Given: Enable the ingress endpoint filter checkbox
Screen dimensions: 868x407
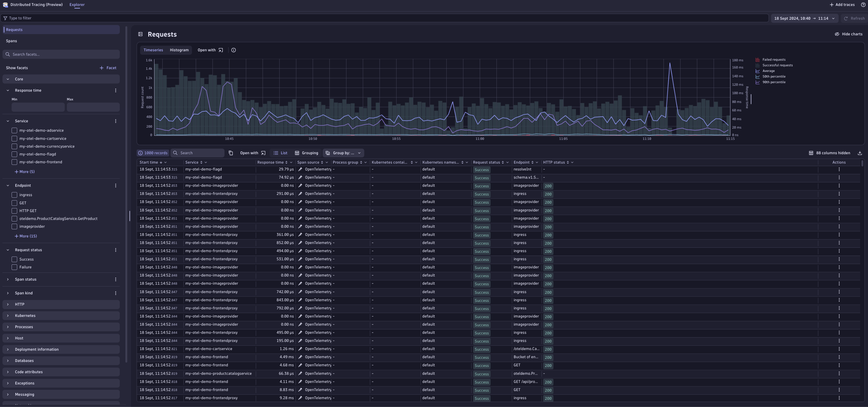Looking at the screenshot, I should (14, 195).
